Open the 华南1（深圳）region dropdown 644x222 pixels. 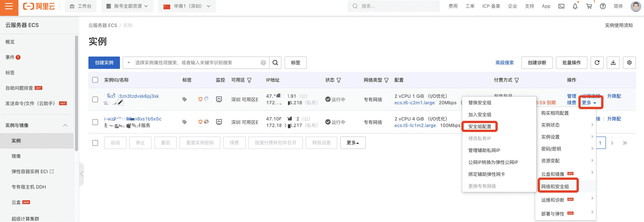click(x=187, y=6)
